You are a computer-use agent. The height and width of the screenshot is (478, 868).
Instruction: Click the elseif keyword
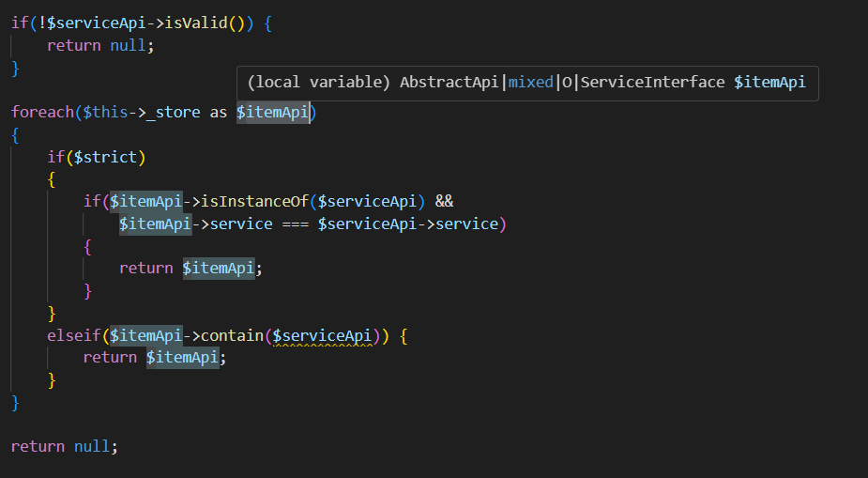(x=73, y=335)
